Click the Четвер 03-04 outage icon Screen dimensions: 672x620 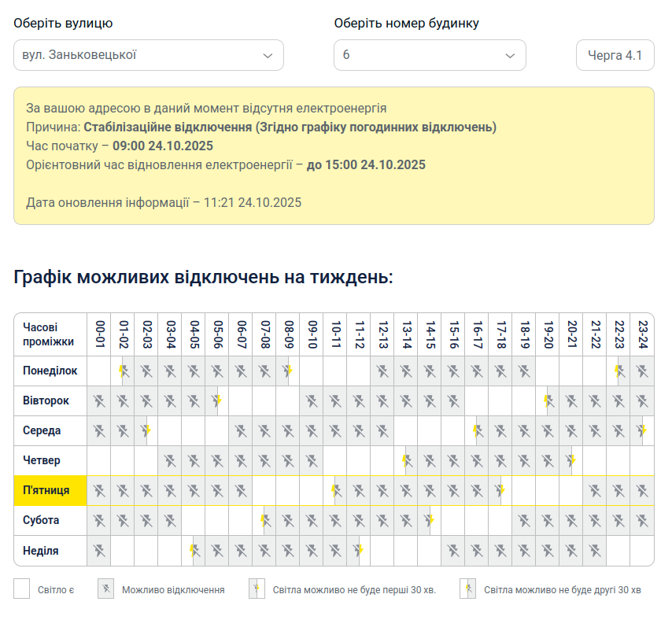pos(170,461)
